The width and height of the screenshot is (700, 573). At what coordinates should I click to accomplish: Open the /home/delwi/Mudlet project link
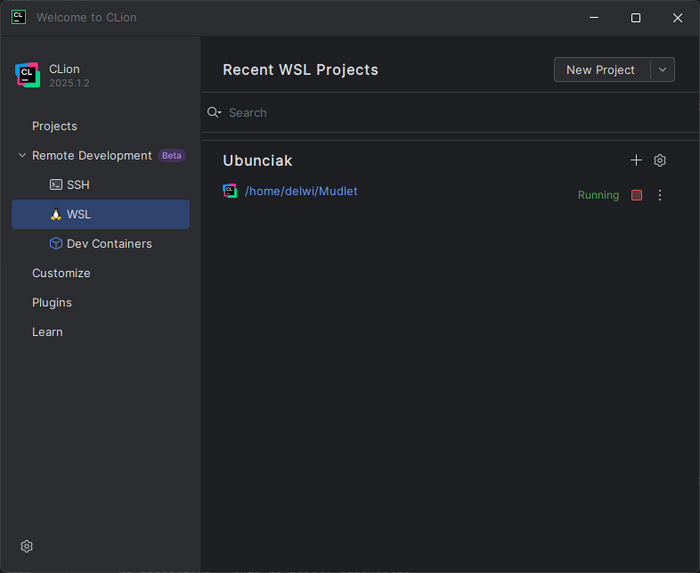[301, 191]
